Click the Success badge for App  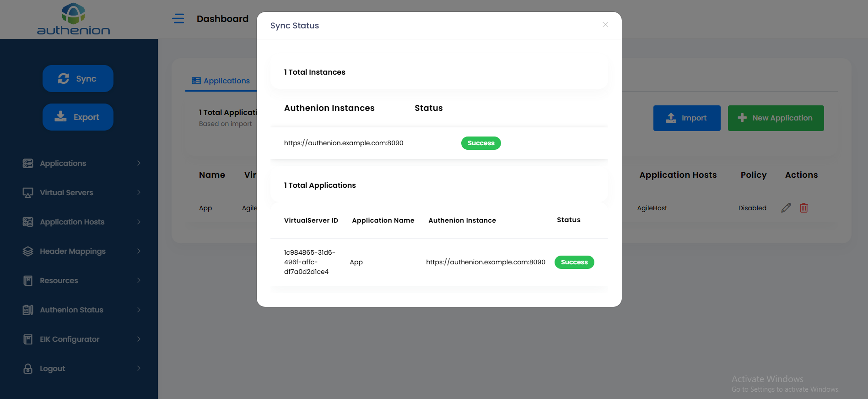click(x=574, y=262)
